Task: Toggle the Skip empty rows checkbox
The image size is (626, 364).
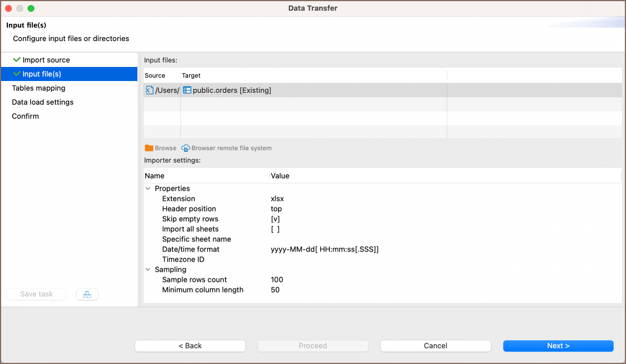Action: (275, 219)
